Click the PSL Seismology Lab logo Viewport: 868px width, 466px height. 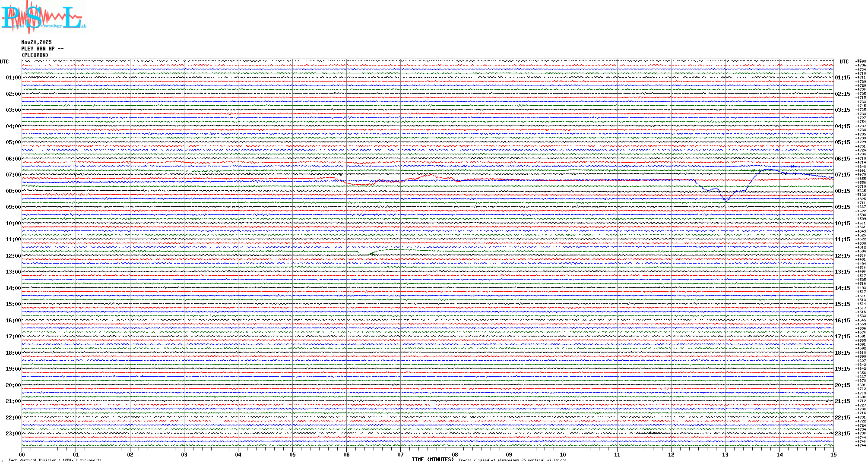[x=43, y=17]
